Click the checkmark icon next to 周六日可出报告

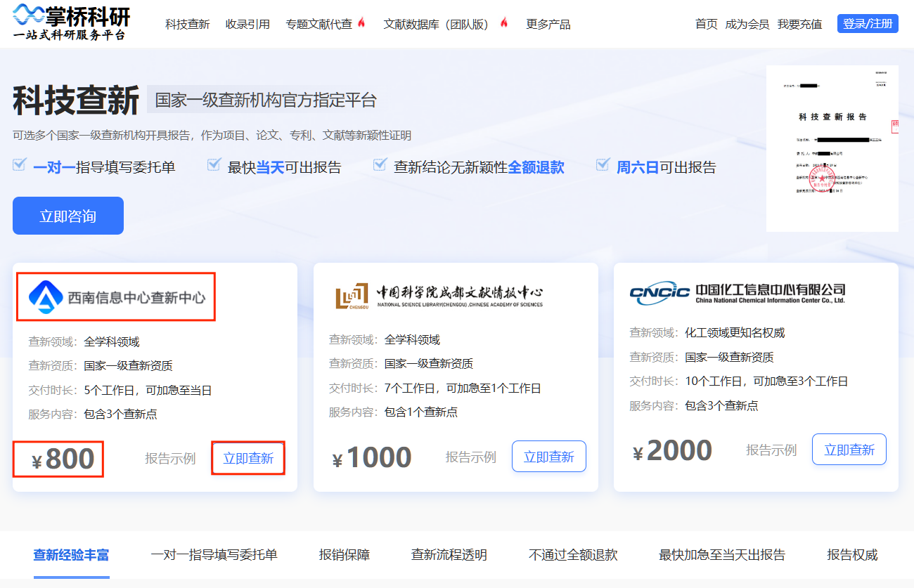603,165
